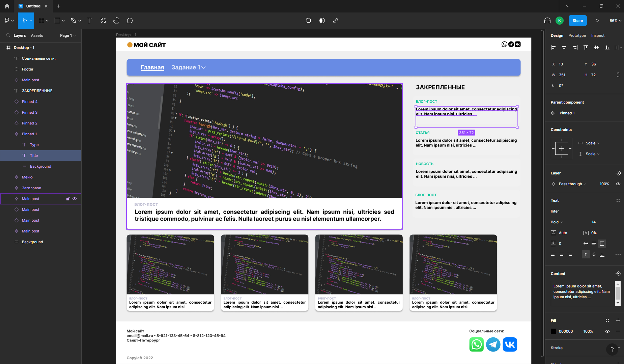Image resolution: width=624 pixels, height=364 pixels.
Task: Switch to the Prototype tab
Action: (577, 35)
